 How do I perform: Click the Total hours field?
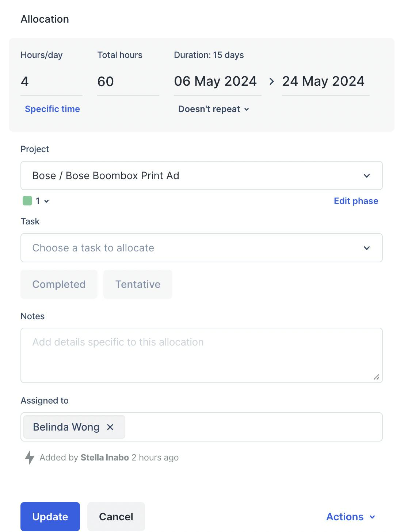point(128,81)
